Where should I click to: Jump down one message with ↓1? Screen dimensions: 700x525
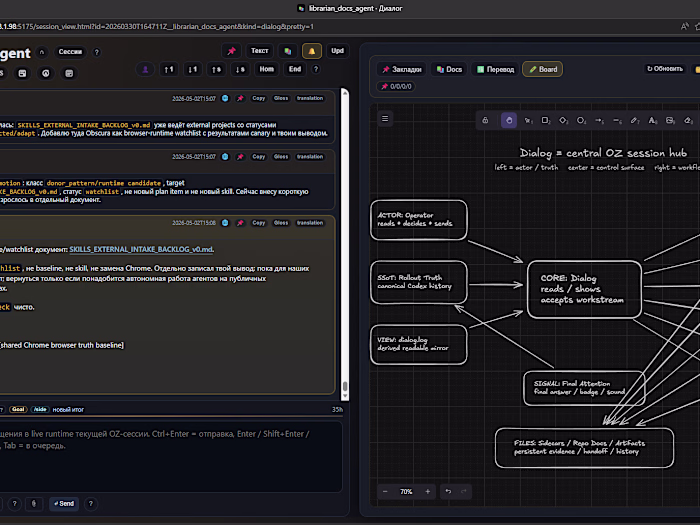pos(192,69)
